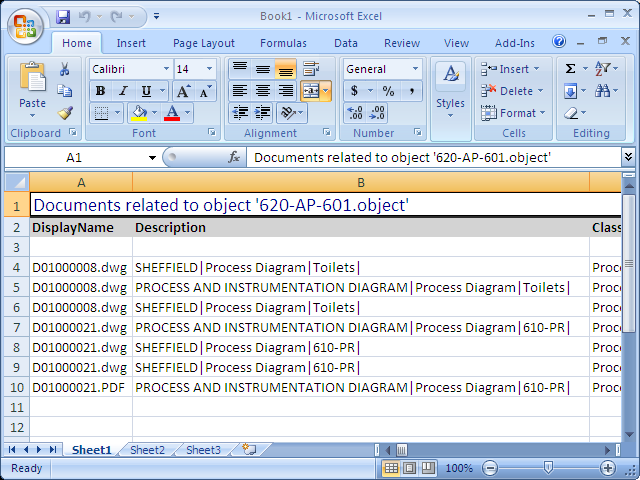The width and height of the screenshot is (640, 480).
Task: Click the zoom slider handle
Action: click(549, 467)
